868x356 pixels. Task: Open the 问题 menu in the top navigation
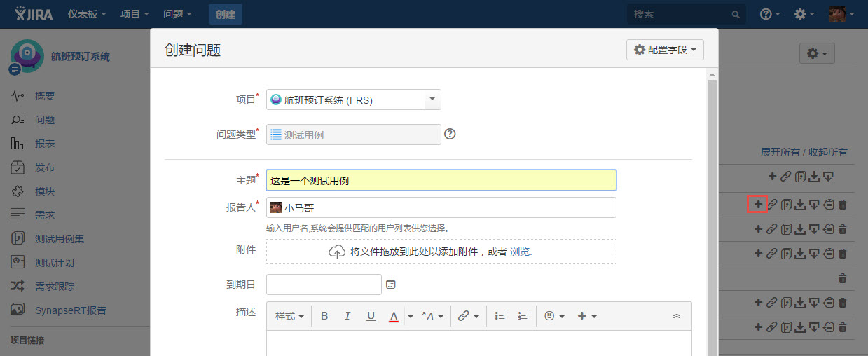177,14
